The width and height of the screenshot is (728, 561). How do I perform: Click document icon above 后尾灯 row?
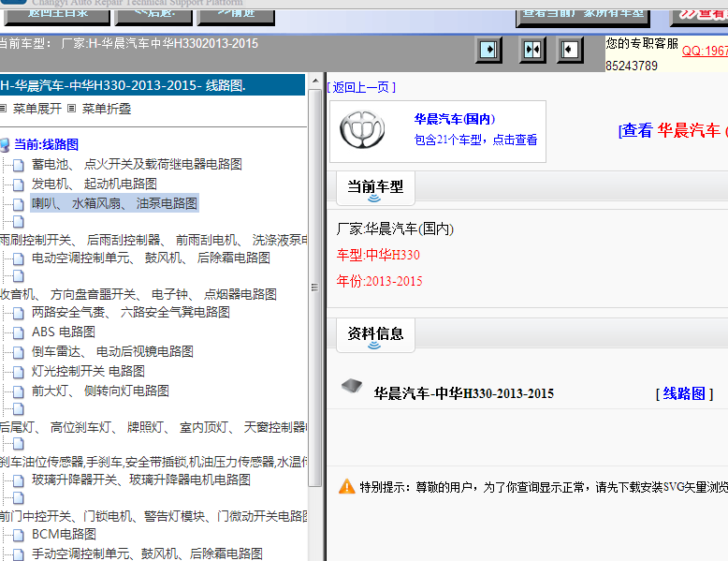click(18, 409)
